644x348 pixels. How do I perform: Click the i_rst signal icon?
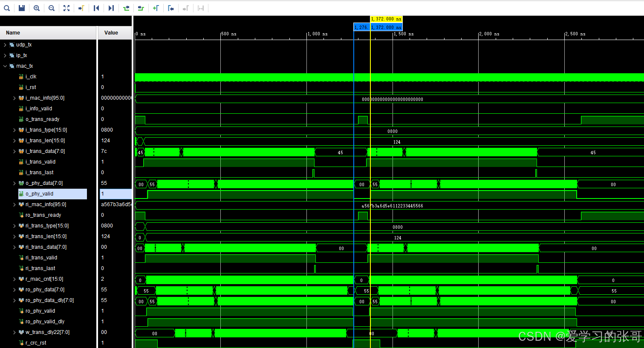click(x=21, y=87)
